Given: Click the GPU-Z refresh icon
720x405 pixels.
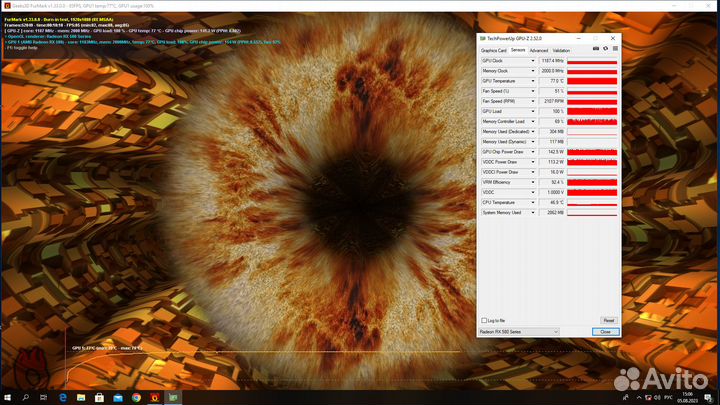Looking at the screenshot, I should tap(604, 49).
